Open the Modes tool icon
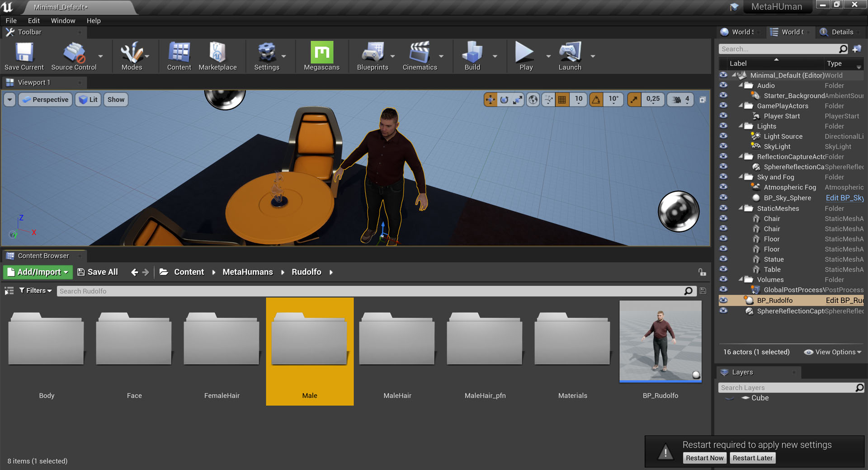 [x=132, y=56]
